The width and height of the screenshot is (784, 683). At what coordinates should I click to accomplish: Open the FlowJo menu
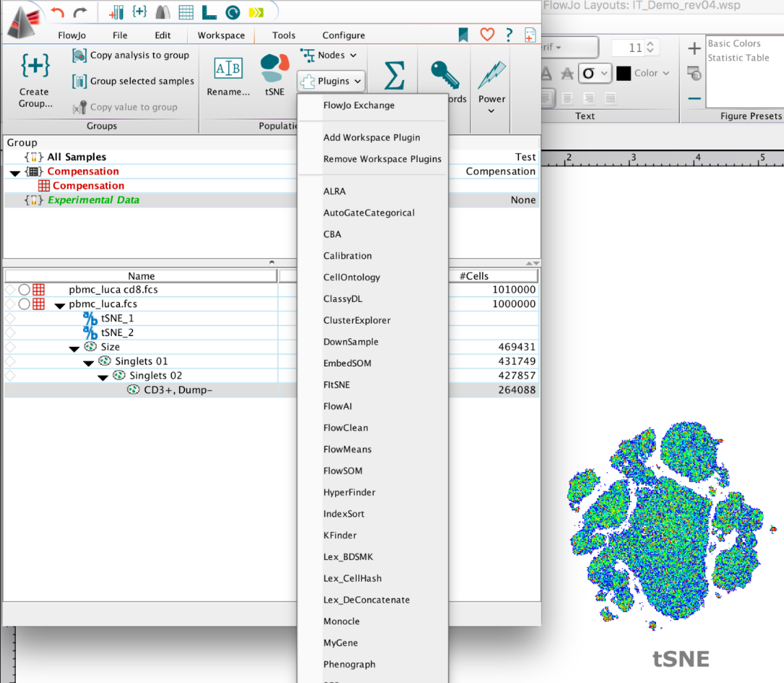[72, 35]
